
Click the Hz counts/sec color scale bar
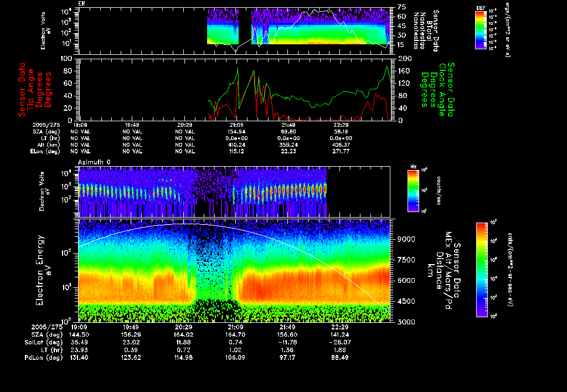[x=413, y=190]
